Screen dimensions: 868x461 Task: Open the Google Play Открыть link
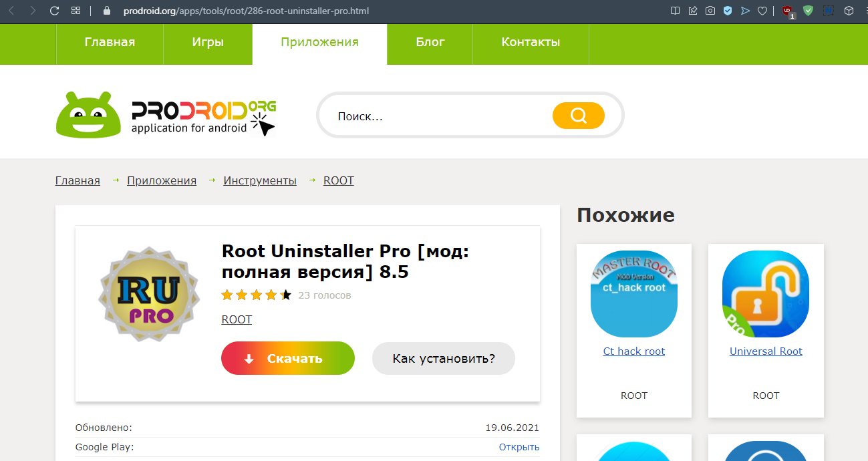(519, 447)
